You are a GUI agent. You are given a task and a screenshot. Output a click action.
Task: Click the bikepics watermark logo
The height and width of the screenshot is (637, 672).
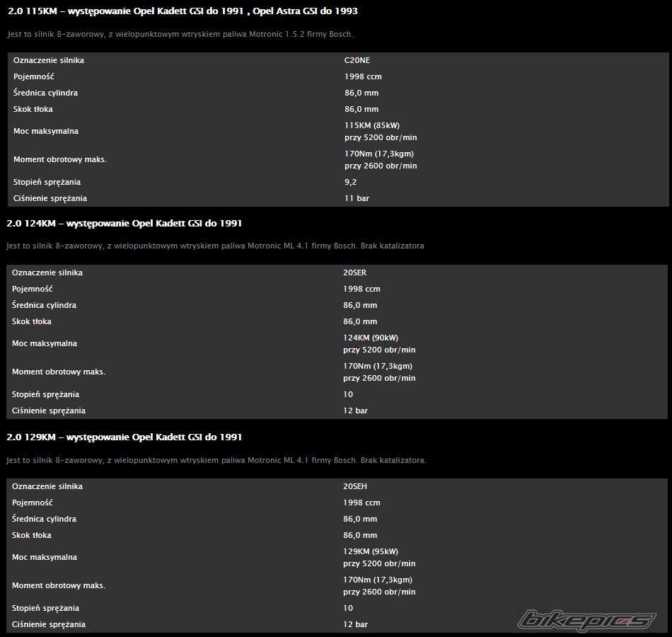(x=586, y=619)
